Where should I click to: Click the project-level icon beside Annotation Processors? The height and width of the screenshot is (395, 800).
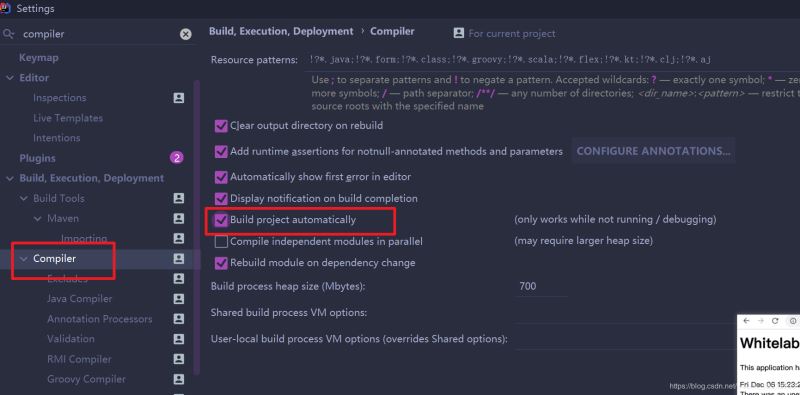click(179, 319)
